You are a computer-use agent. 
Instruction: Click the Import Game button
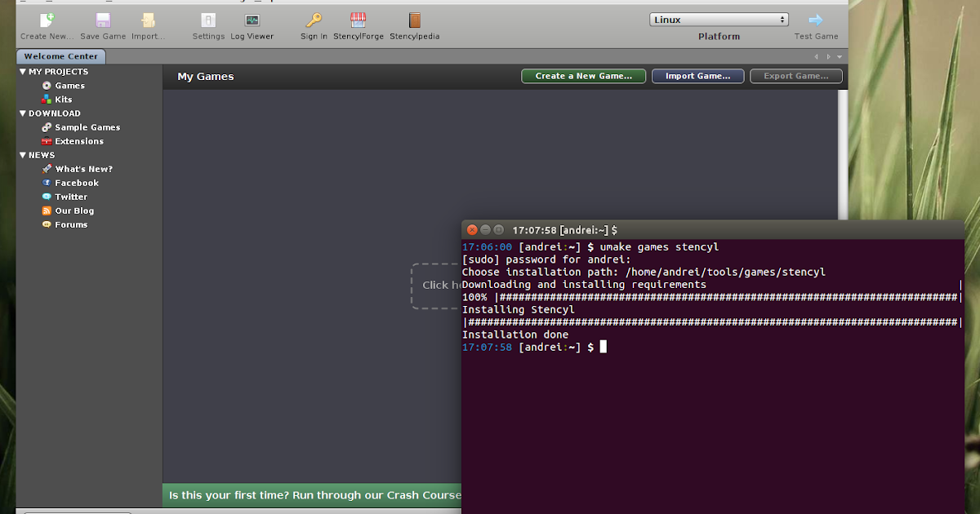click(697, 75)
